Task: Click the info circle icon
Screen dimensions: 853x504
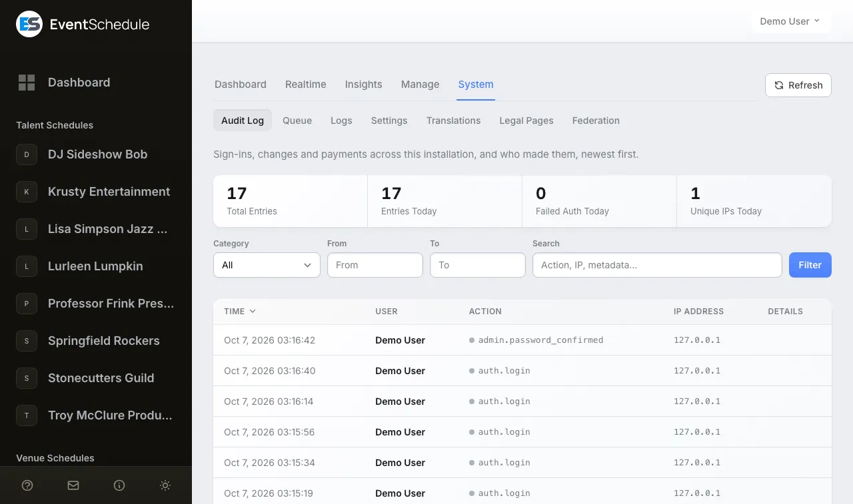Action: pyautogui.click(x=119, y=485)
